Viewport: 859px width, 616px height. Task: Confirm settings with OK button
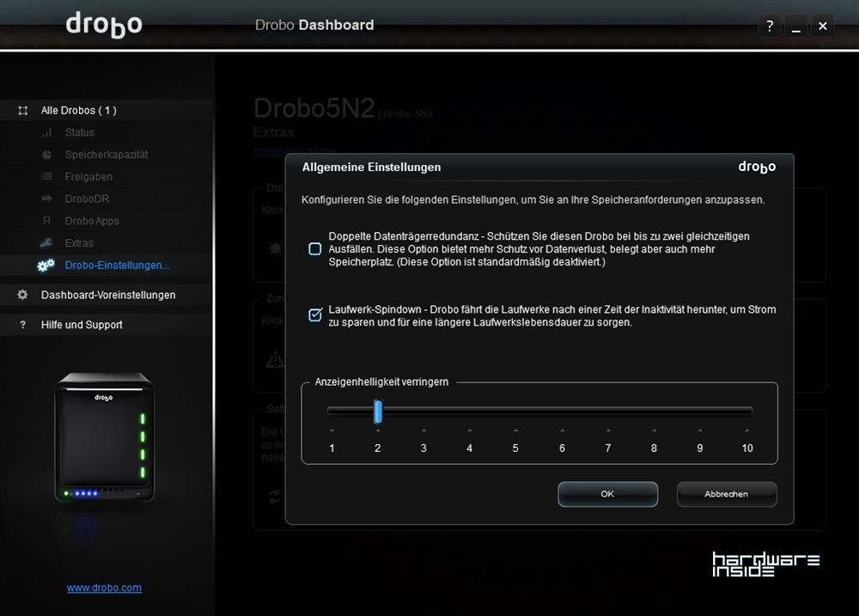[607, 494]
